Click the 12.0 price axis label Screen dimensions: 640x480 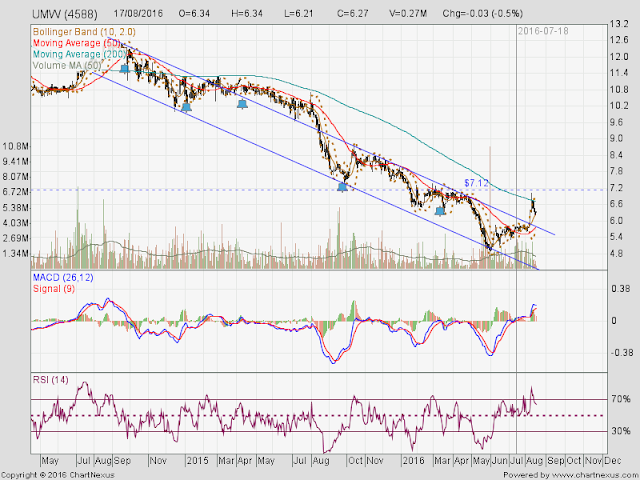point(619,57)
